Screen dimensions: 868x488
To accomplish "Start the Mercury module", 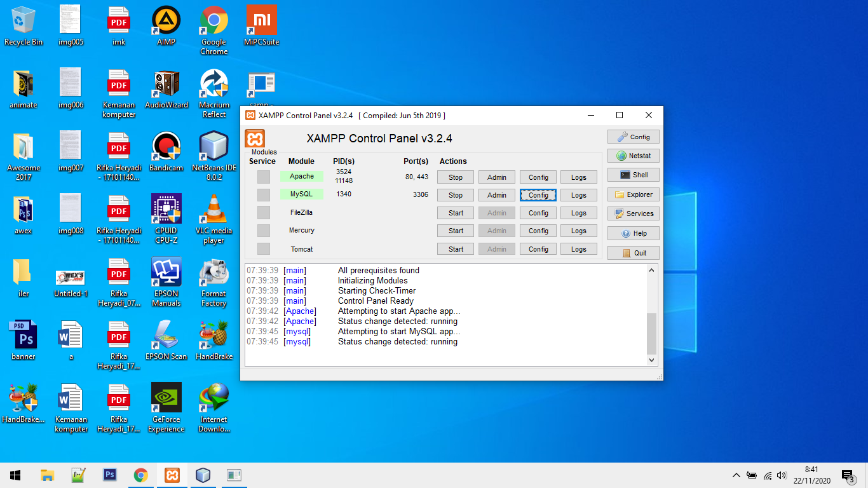I will pyautogui.click(x=456, y=231).
